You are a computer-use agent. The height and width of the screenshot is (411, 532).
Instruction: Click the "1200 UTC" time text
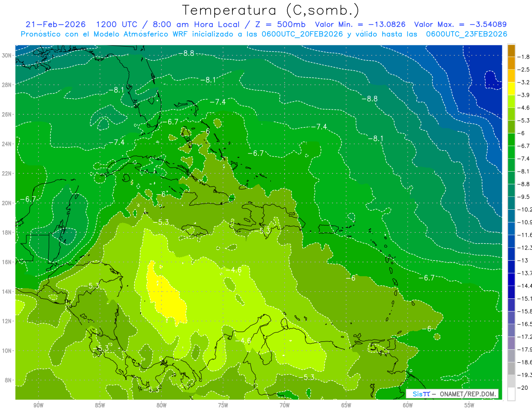pyautogui.click(x=117, y=24)
